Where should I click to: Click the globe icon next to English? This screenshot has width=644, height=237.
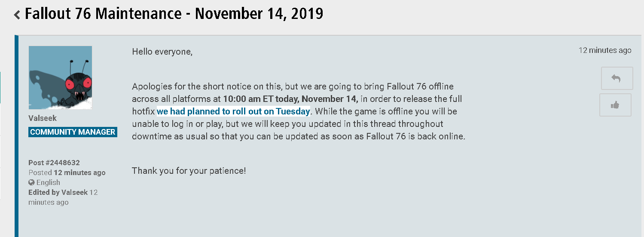coord(31,182)
